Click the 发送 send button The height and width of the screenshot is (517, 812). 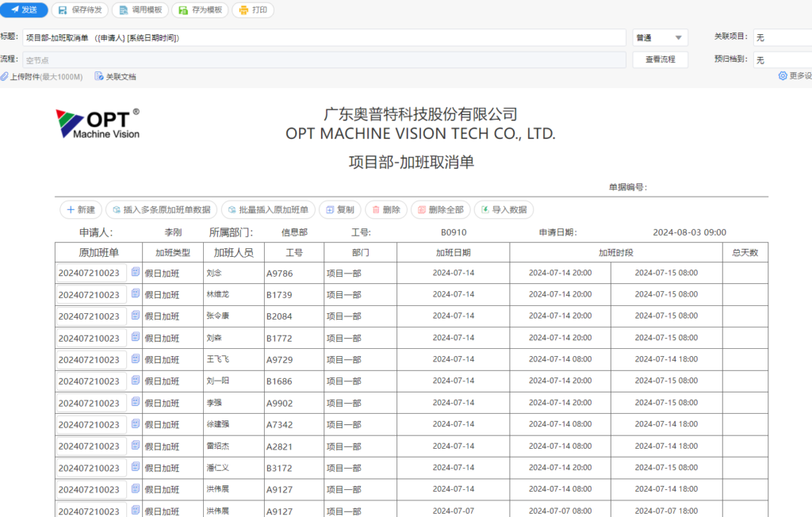pyautogui.click(x=24, y=10)
